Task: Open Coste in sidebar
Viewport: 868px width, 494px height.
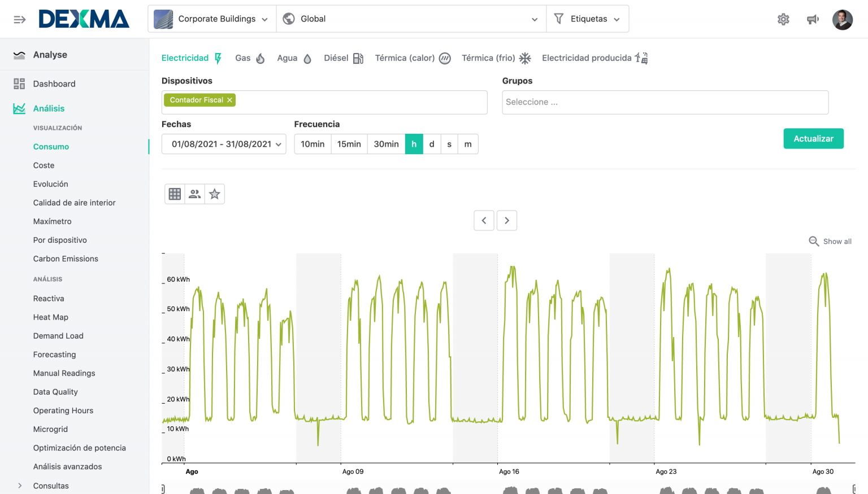Action: click(44, 165)
